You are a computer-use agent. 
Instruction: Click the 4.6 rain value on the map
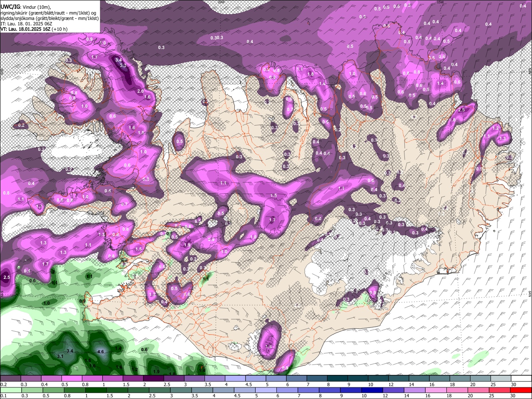point(100,352)
